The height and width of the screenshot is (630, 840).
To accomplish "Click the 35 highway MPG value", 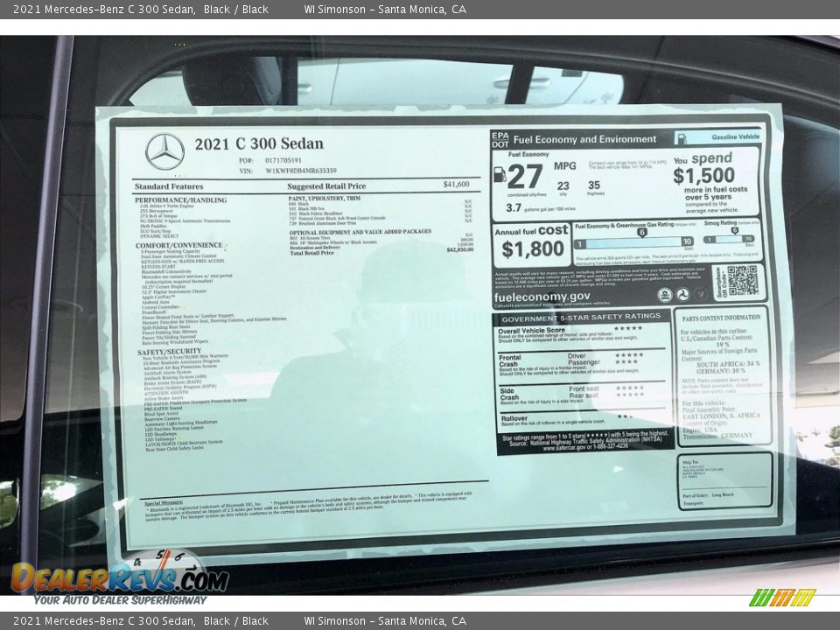I will [593, 185].
